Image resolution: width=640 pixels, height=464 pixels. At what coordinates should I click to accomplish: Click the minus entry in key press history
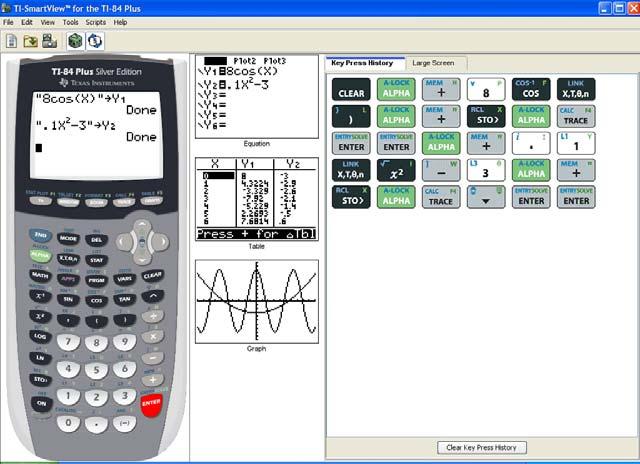coord(441,170)
